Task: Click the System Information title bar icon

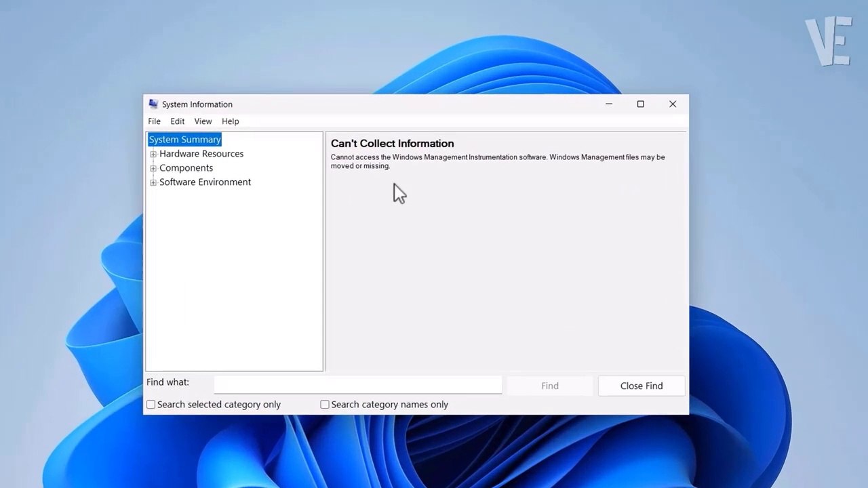Action: coord(153,104)
